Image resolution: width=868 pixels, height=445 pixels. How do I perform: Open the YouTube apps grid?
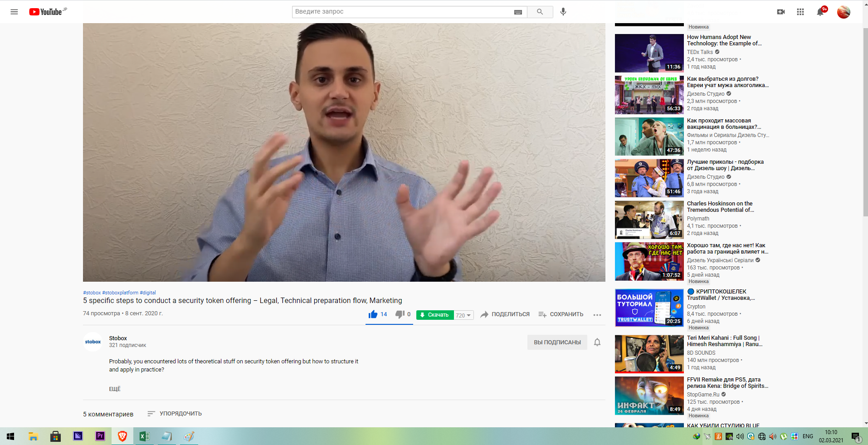tap(800, 12)
